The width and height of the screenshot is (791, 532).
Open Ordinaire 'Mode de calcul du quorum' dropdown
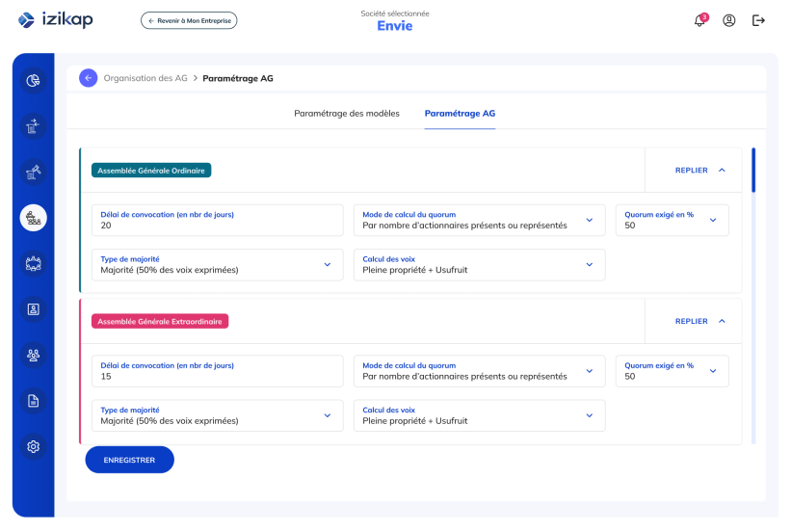(x=479, y=220)
